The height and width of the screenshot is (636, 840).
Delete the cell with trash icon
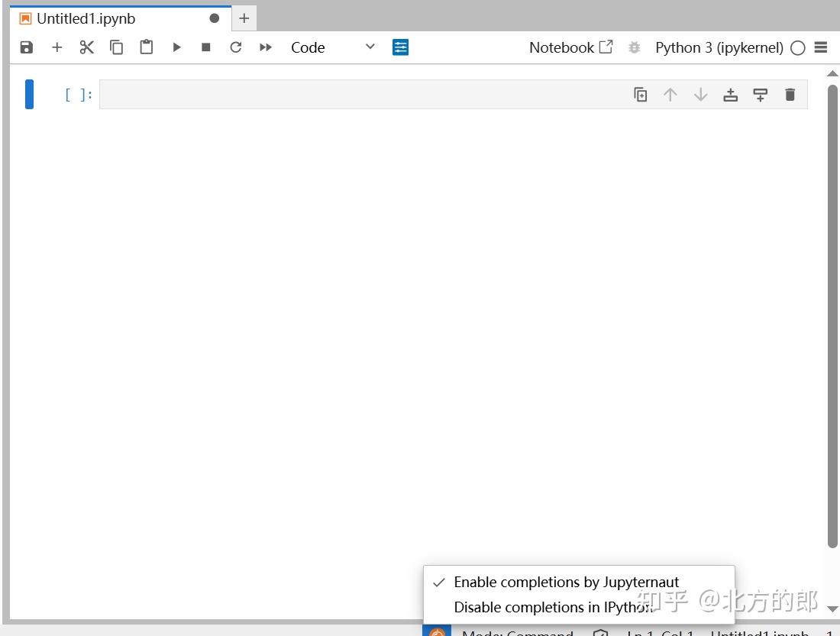click(x=790, y=94)
